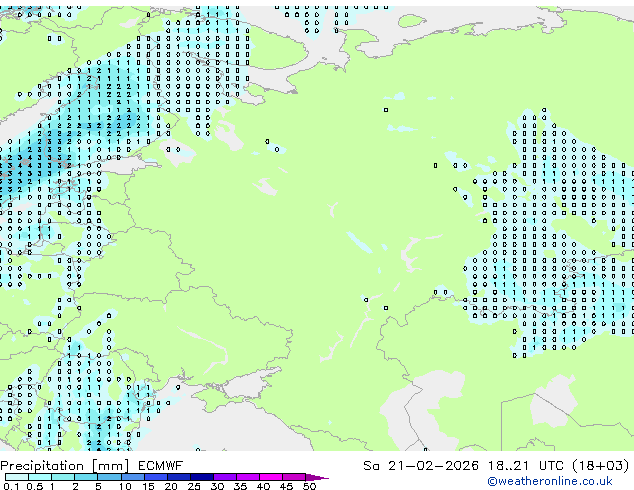Select the '(18+03)' forecast offset text
This screenshot has width=634, height=490.
[x=601, y=466]
